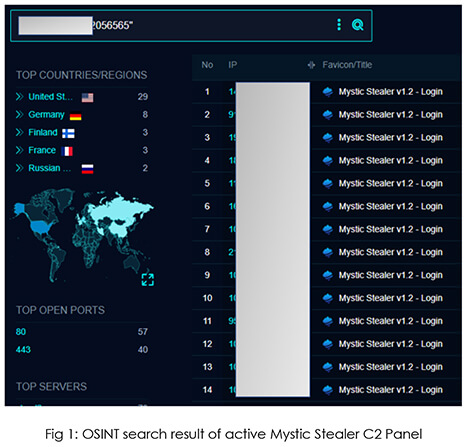Click the favicon in result row 1
Viewport: 471px width, 447px height.
[x=328, y=92]
